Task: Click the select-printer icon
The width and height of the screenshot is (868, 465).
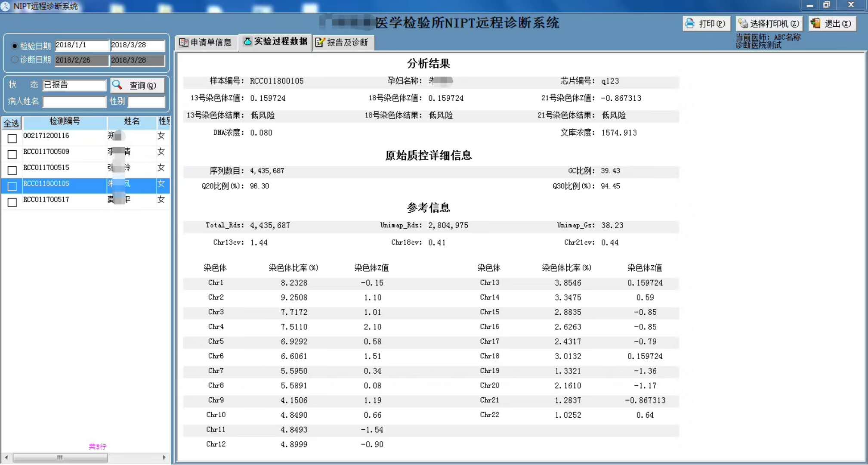Action: [x=743, y=23]
